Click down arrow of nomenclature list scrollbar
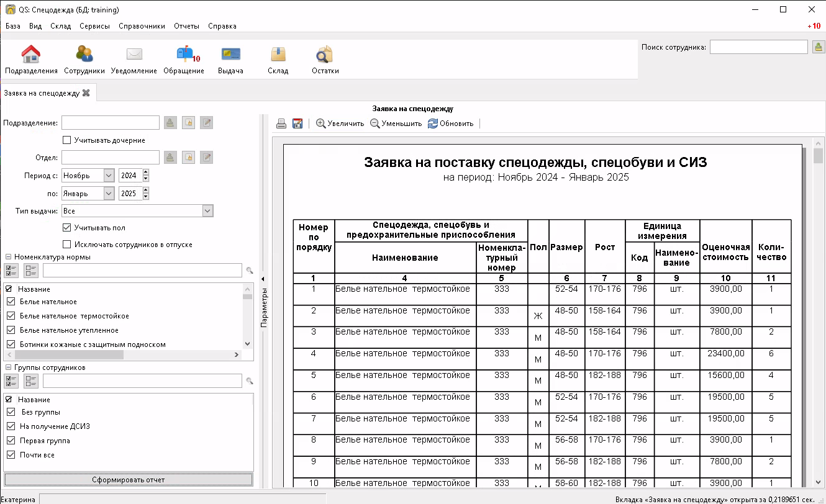The height and width of the screenshot is (504, 826). [247, 343]
